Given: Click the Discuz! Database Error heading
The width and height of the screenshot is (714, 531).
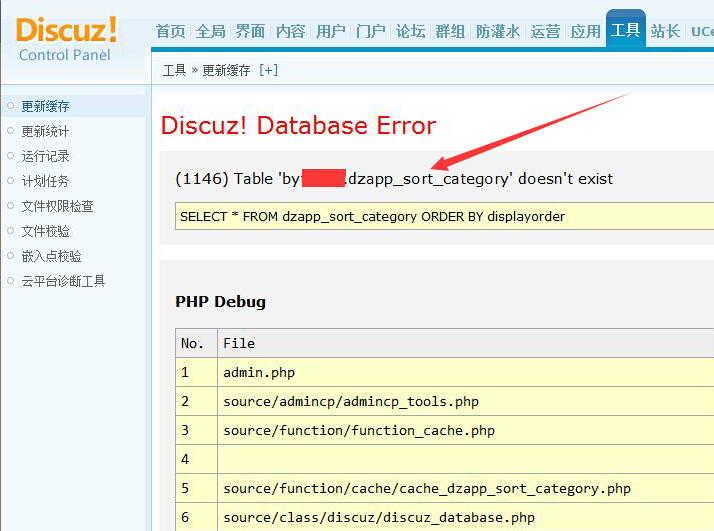Looking at the screenshot, I should 299,125.
